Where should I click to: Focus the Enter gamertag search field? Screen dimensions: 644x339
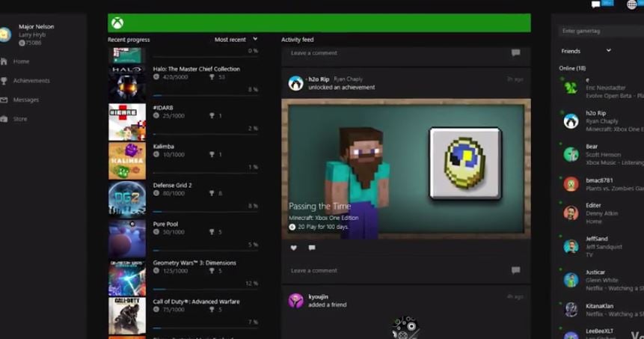click(x=601, y=31)
